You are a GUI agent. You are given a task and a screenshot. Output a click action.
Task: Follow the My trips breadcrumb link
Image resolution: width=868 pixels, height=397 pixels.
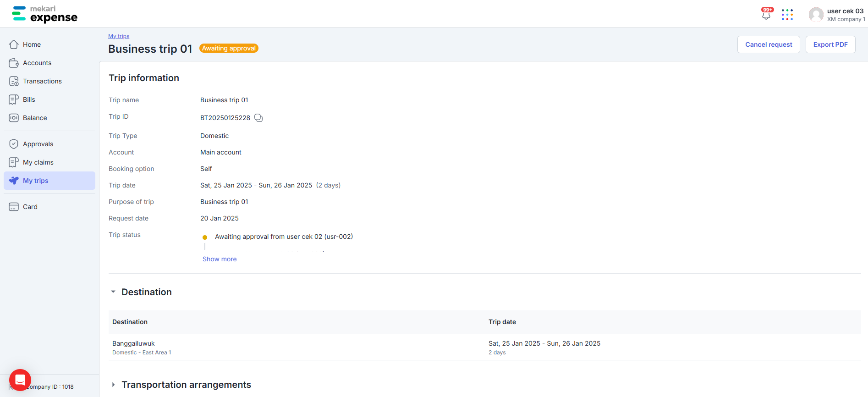click(x=119, y=36)
